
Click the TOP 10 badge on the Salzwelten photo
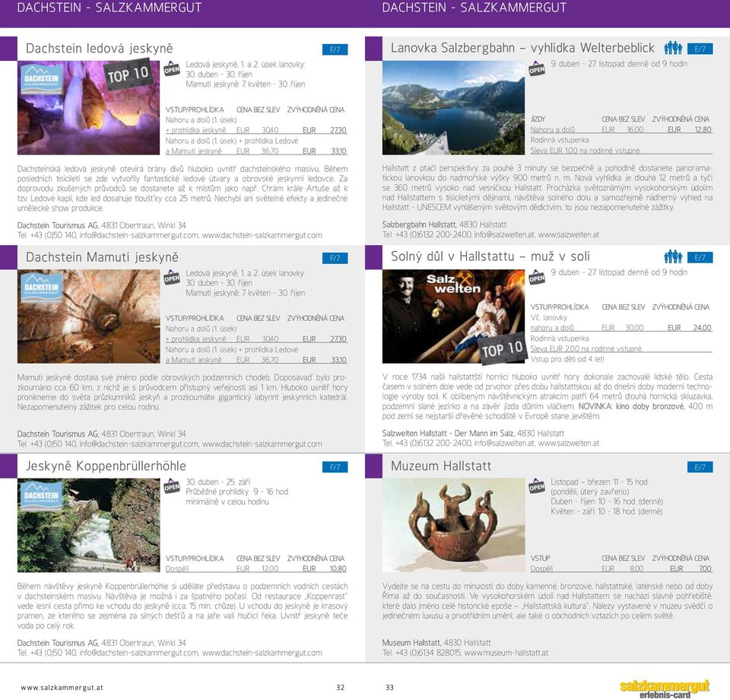[503, 348]
